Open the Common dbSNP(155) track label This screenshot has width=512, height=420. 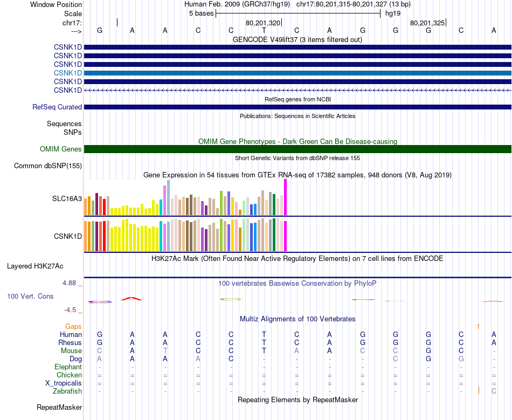tap(48, 166)
